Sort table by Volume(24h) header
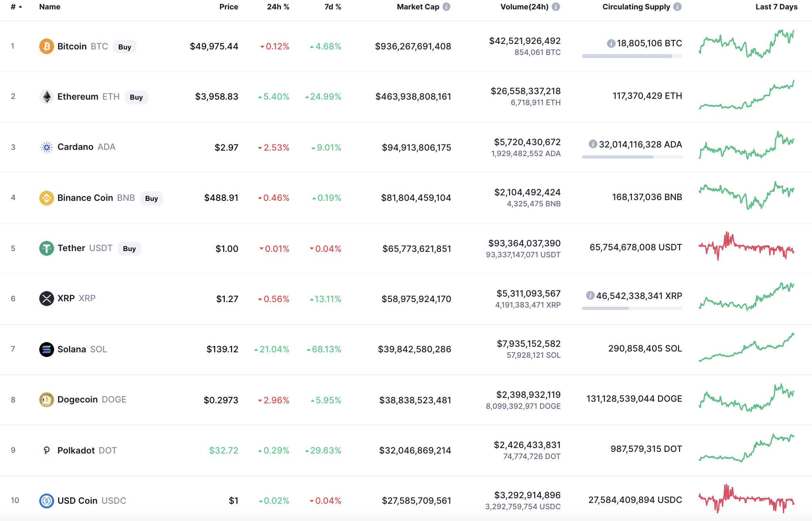812x521 pixels. tap(524, 7)
